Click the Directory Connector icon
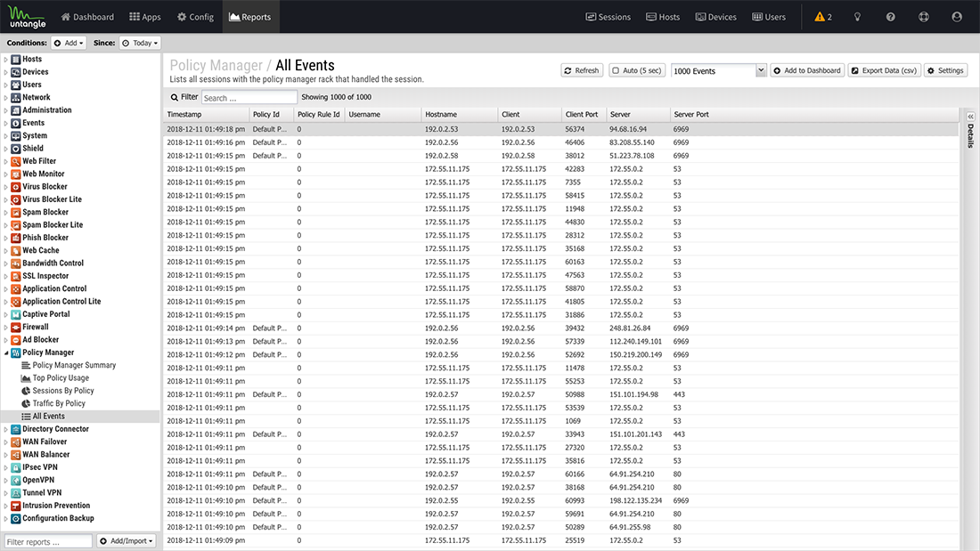The height and width of the screenshot is (551, 980). [16, 429]
